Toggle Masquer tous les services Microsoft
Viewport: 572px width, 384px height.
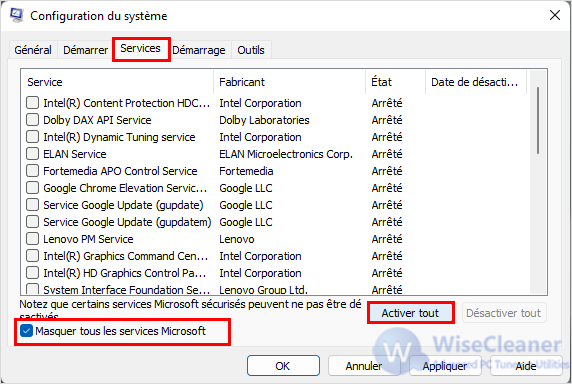27,331
